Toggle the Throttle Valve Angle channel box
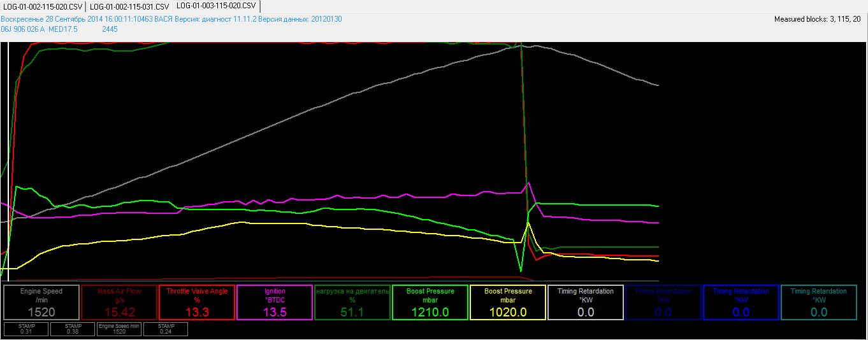Viewport: 868px width, 340px height. 197,302
